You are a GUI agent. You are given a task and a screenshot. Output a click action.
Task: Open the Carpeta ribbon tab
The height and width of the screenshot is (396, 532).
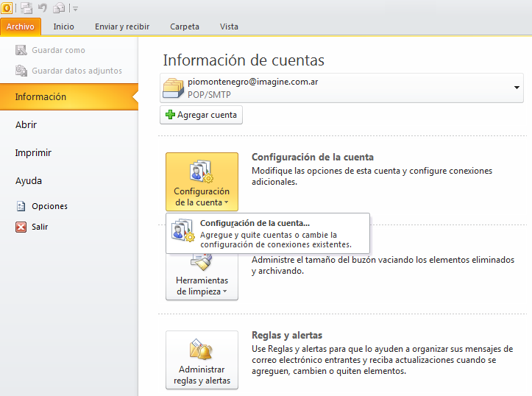(185, 26)
